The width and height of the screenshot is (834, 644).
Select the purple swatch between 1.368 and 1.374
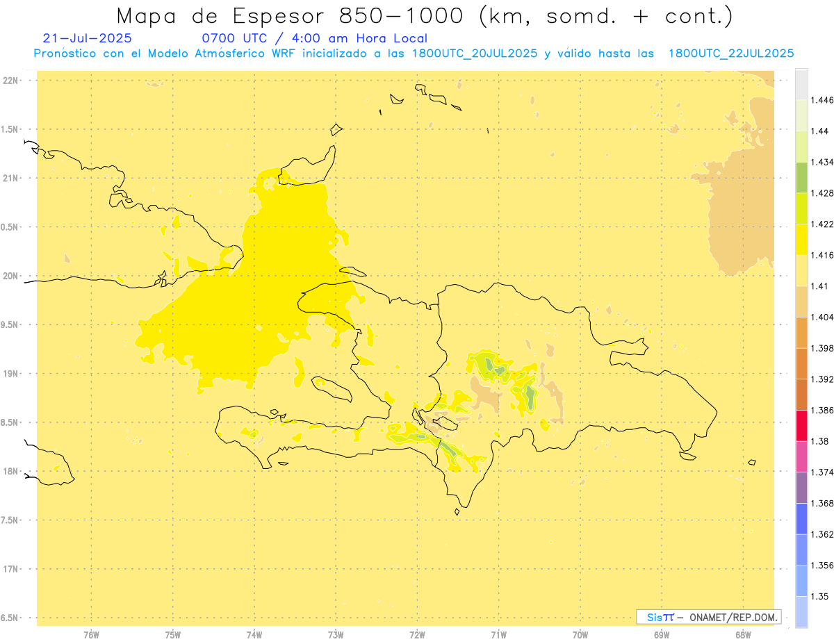coord(801,487)
